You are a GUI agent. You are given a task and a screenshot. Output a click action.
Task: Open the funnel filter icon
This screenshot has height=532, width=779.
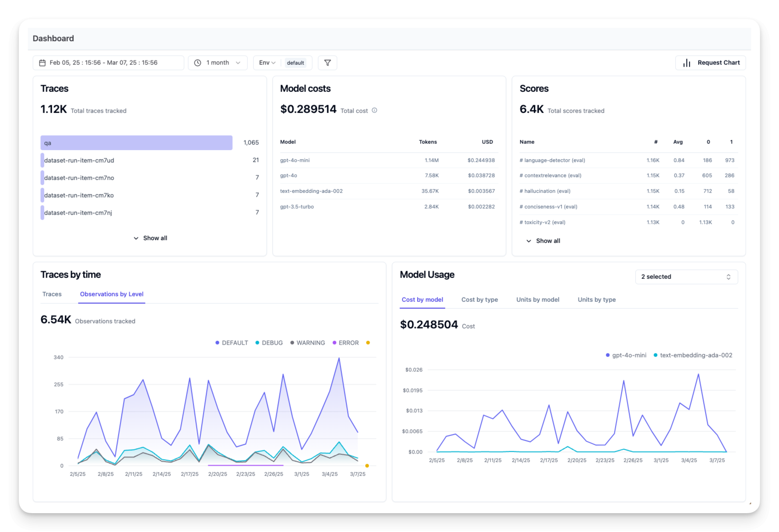[327, 63]
